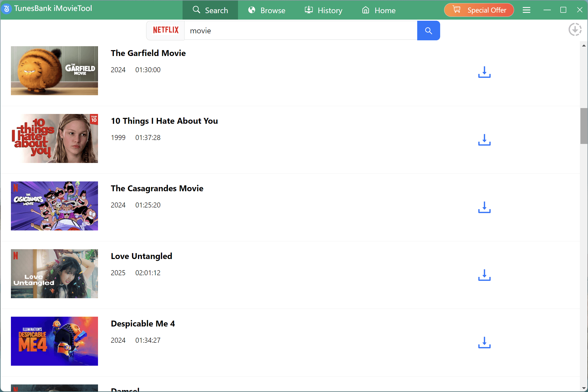Maximize the TunesBank window

point(563,10)
